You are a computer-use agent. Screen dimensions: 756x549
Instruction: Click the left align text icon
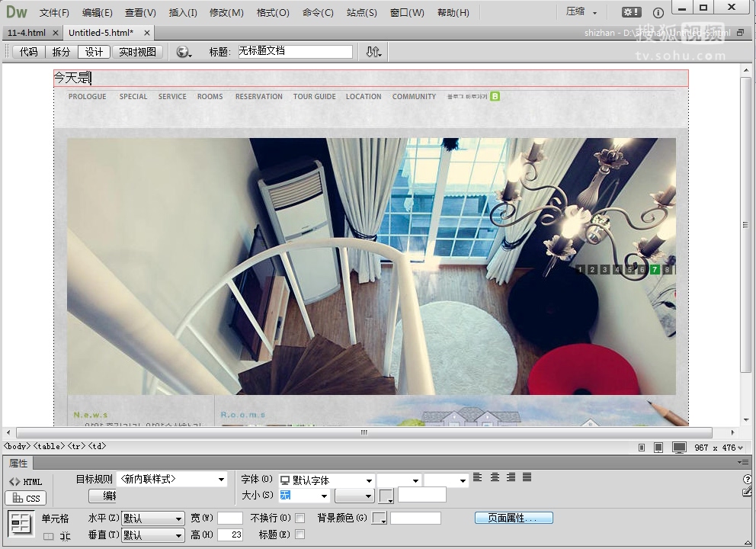477,477
